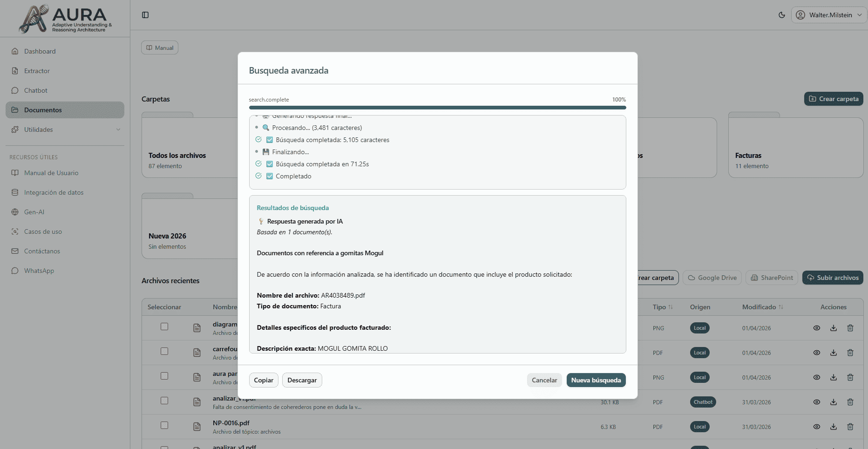Screen dimensions: 868x449
Task: Open the Gen-AI section
Action: (33, 212)
